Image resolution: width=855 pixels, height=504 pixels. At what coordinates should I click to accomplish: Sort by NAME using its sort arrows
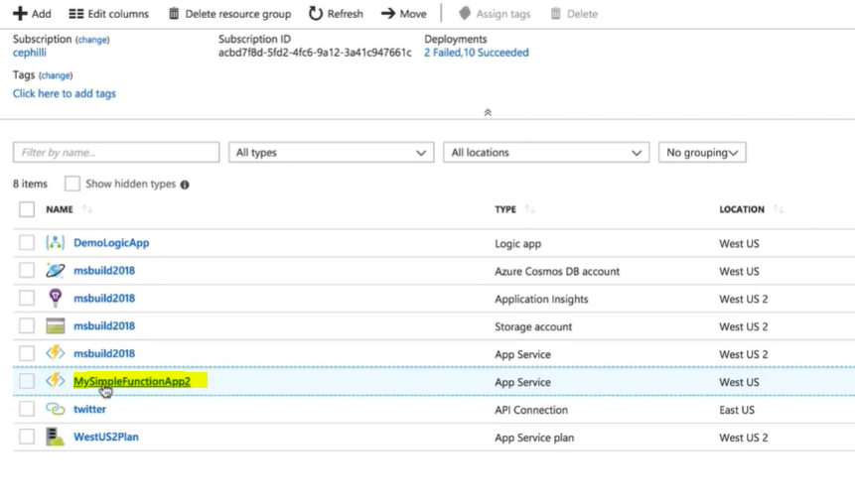86,209
